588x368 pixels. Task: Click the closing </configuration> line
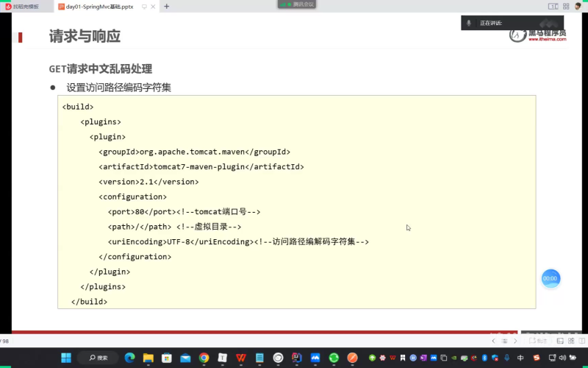coord(135,257)
